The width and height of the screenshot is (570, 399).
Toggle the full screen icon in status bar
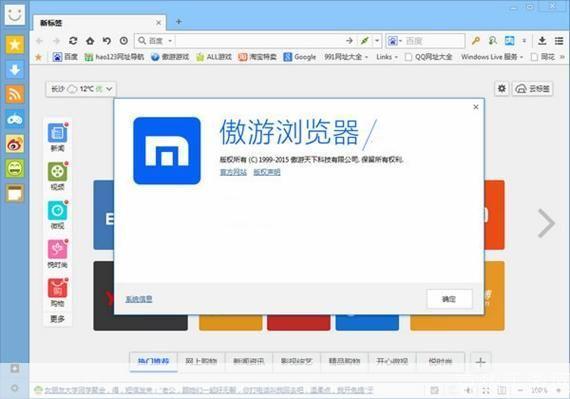click(x=486, y=390)
